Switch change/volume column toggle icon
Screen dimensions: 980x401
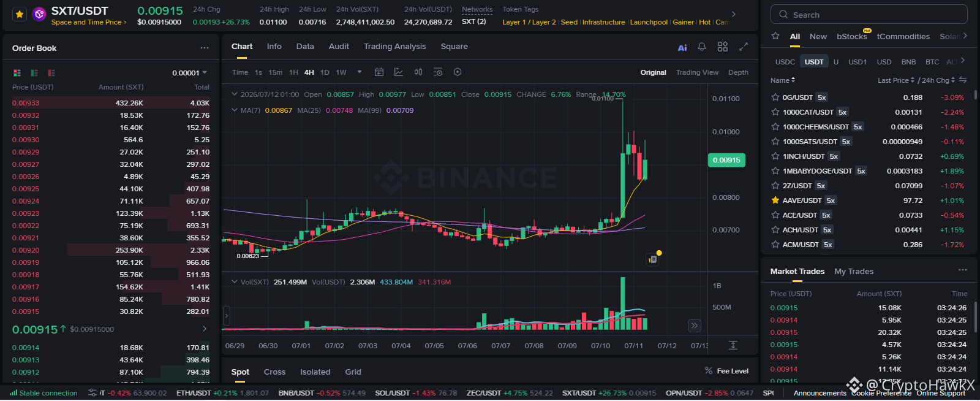tap(963, 80)
